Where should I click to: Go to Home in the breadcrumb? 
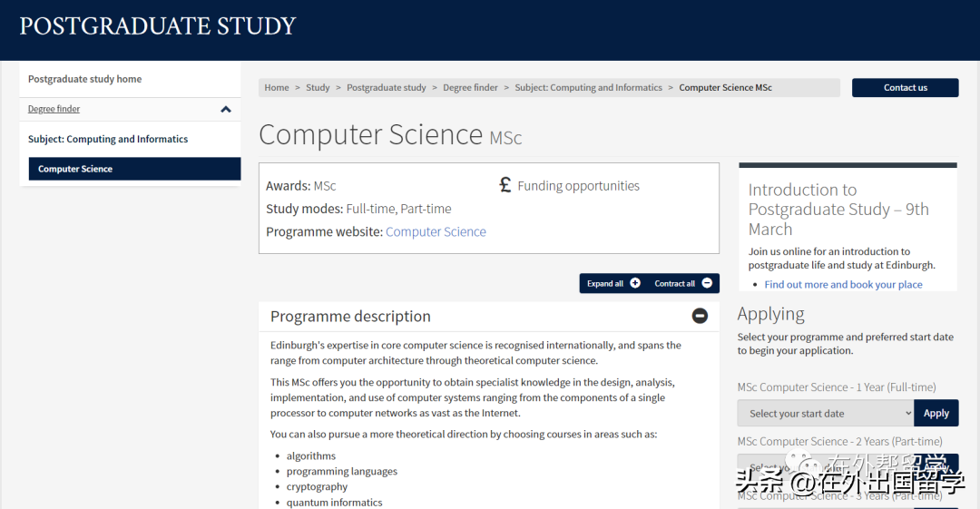click(277, 87)
